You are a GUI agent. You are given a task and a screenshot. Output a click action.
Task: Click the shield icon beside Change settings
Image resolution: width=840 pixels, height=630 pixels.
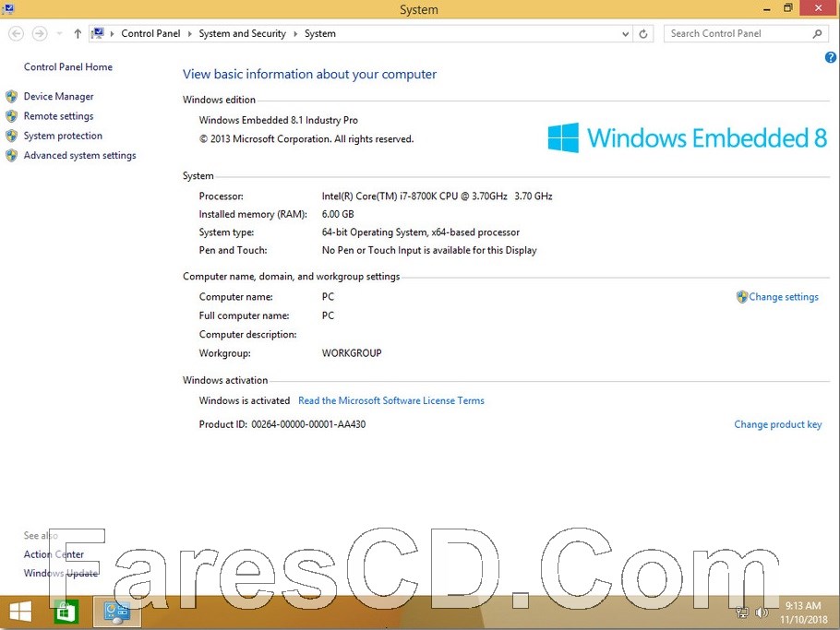pos(742,297)
